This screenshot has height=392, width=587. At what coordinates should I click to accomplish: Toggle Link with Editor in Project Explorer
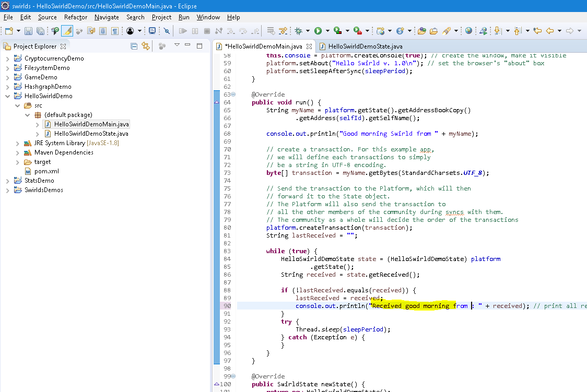click(146, 46)
